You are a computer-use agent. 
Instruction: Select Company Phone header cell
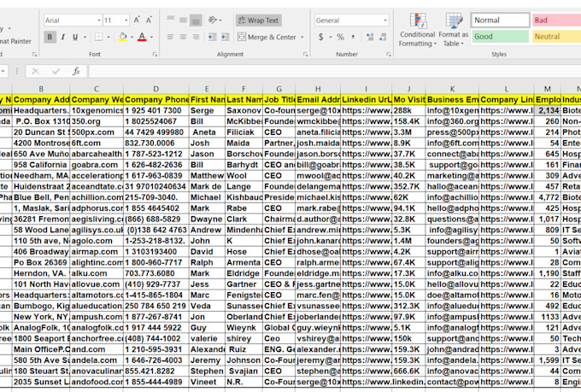tap(156, 100)
